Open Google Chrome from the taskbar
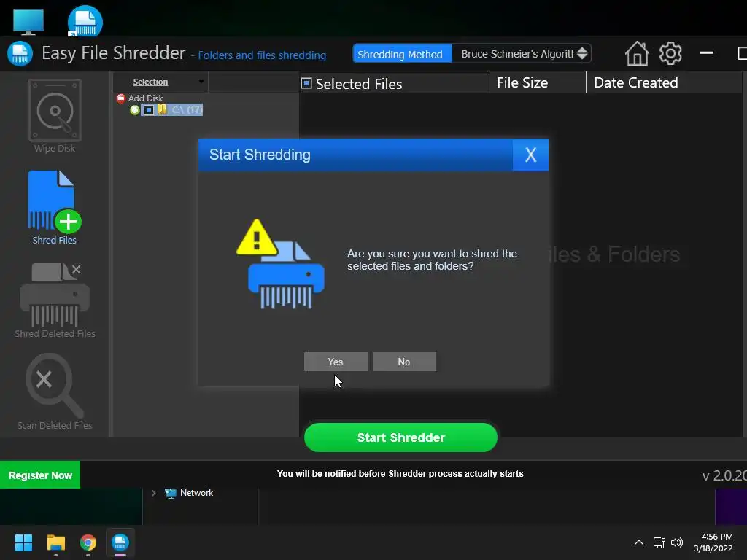 pos(88,542)
